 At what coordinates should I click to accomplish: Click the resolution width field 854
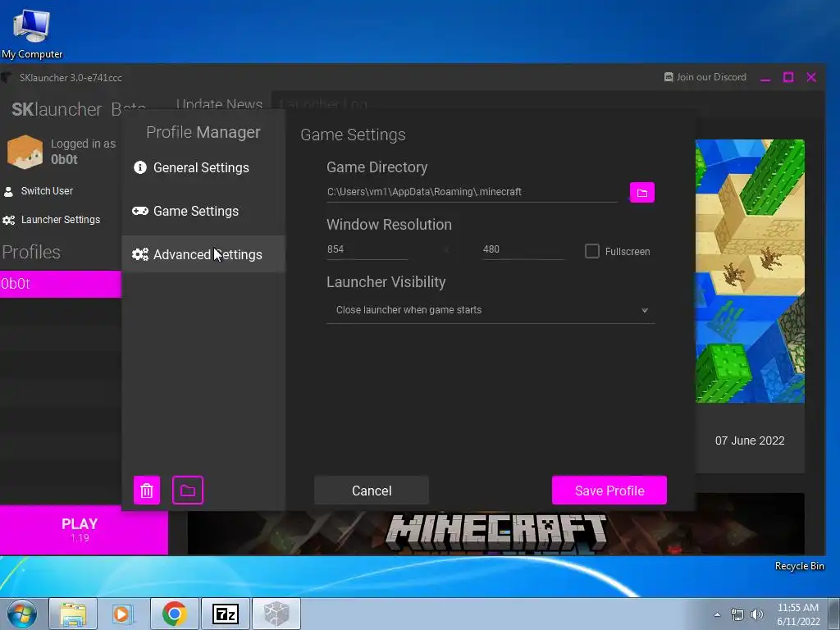367,249
